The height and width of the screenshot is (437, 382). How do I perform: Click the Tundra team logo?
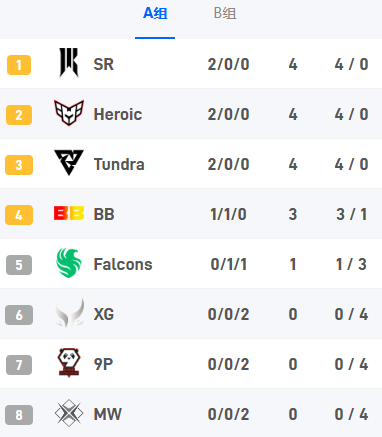point(69,162)
